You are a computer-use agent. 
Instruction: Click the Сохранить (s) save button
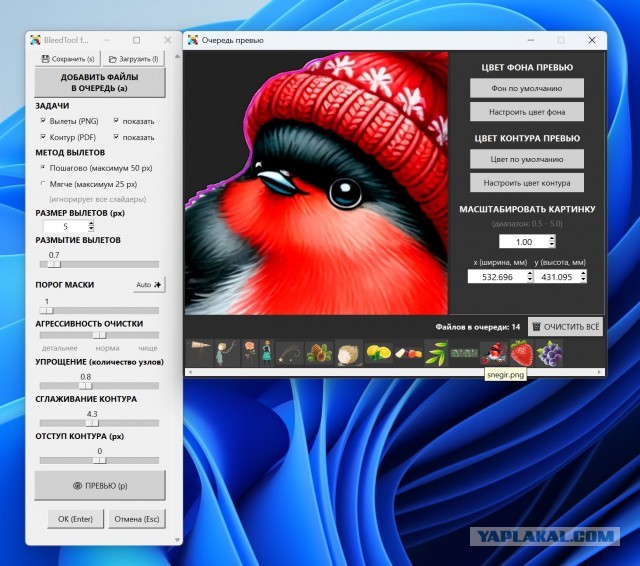point(68,59)
